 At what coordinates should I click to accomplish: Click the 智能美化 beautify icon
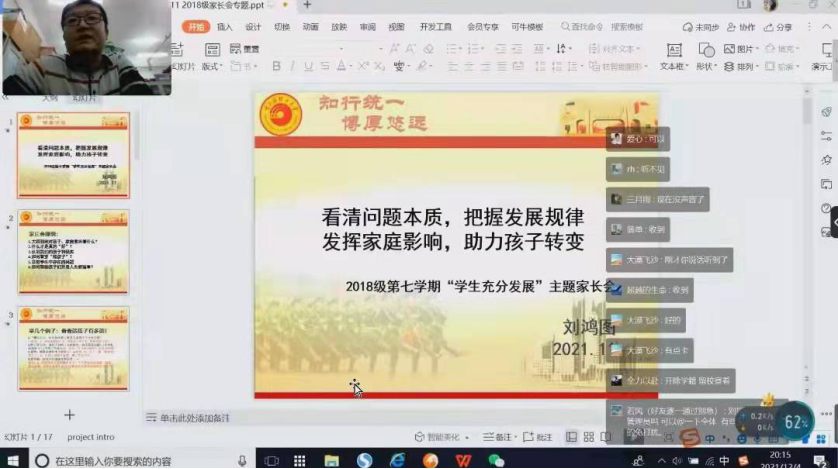tap(437, 437)
